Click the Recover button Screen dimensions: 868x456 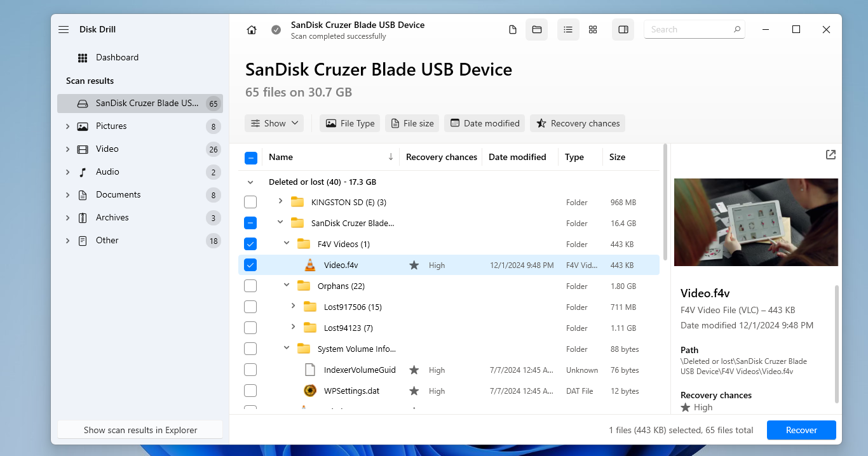[x=801, y=430]
